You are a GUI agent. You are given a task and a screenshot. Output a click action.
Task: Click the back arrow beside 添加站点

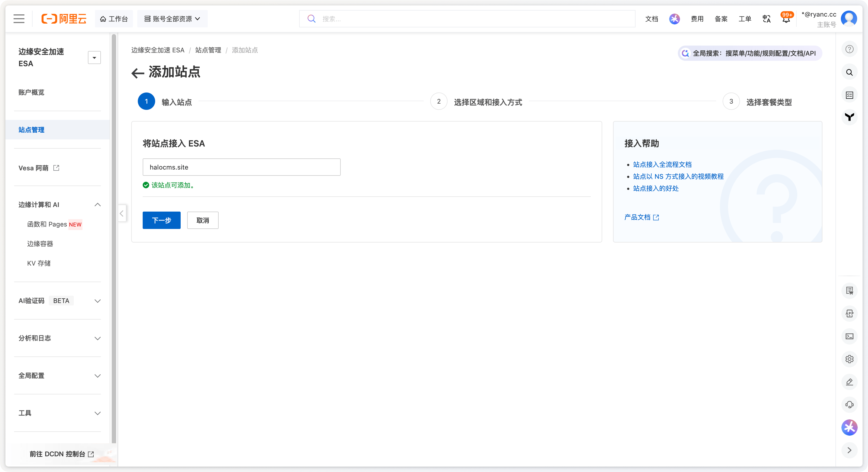coord(138,73)
